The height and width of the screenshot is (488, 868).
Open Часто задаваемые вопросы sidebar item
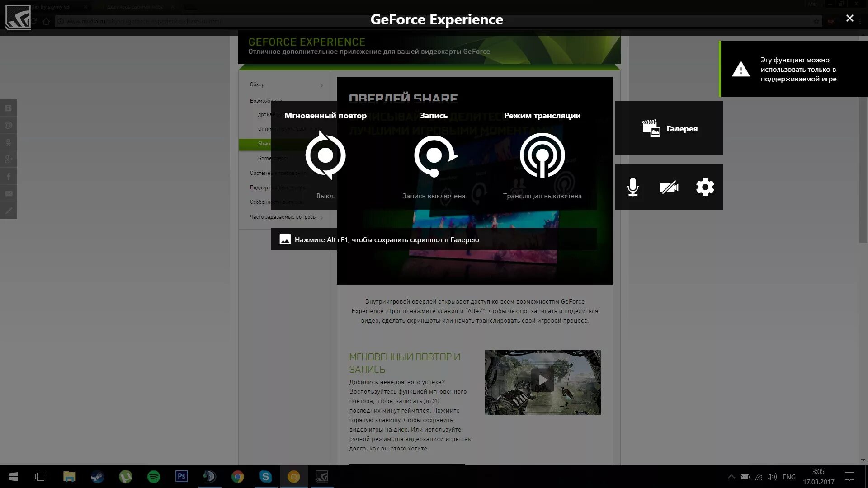point(283,217)
